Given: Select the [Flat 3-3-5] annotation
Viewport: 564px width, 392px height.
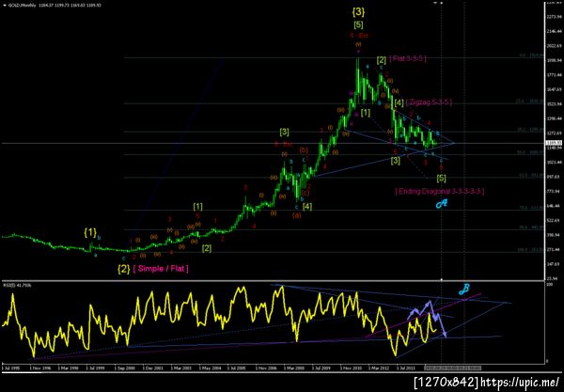Looking at the screenshot, I should [x=408, y=58].
